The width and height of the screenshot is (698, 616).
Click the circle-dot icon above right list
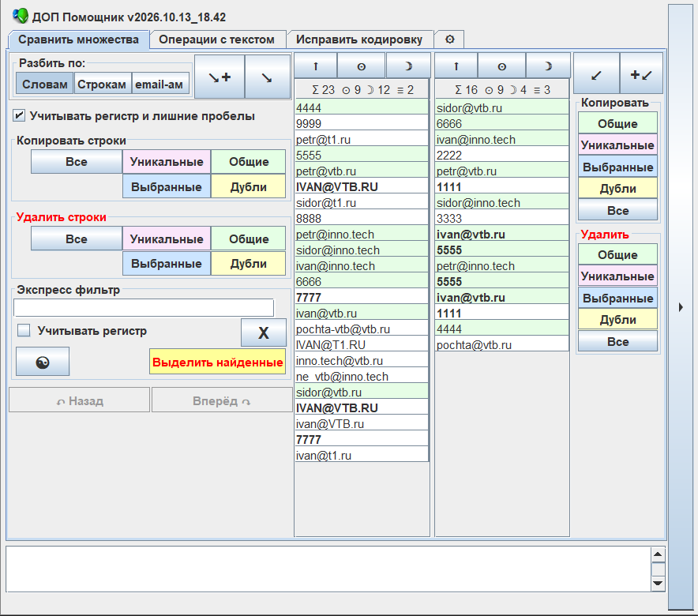pos(501,66)
